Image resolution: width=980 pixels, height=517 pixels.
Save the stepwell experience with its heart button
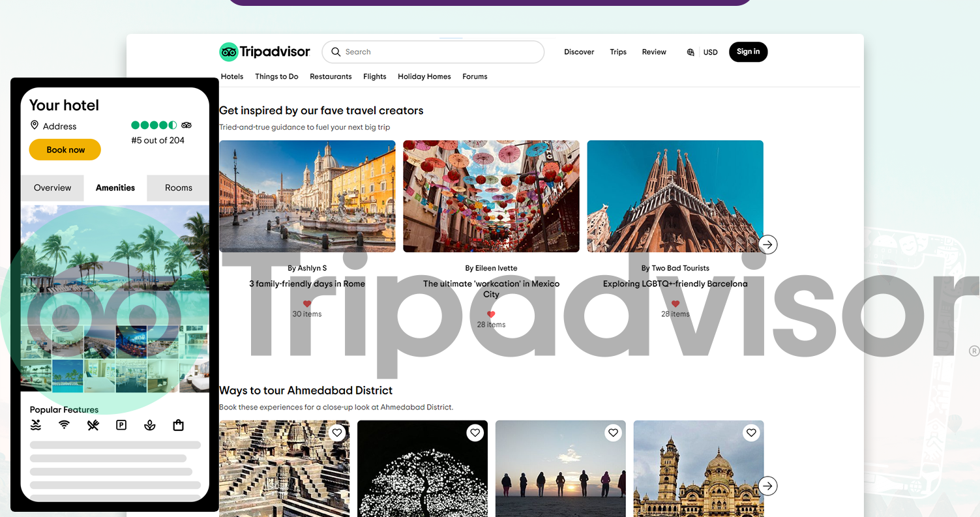(337, 432)
